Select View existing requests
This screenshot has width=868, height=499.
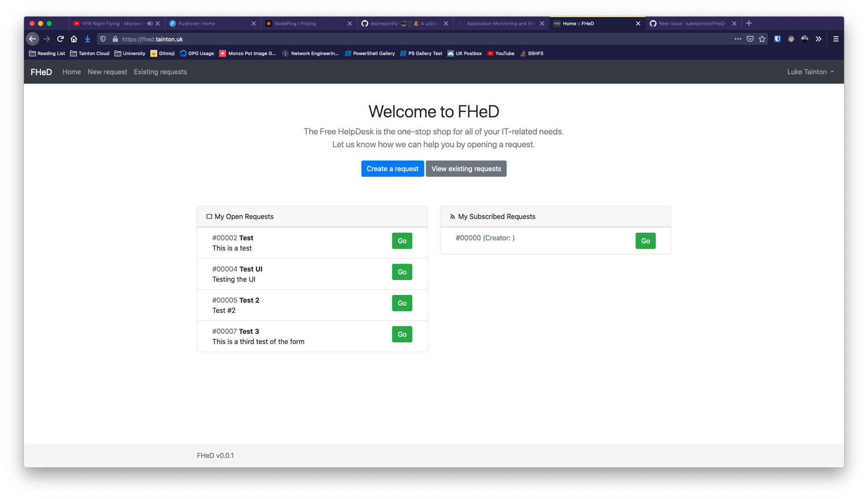pos(466,169)
